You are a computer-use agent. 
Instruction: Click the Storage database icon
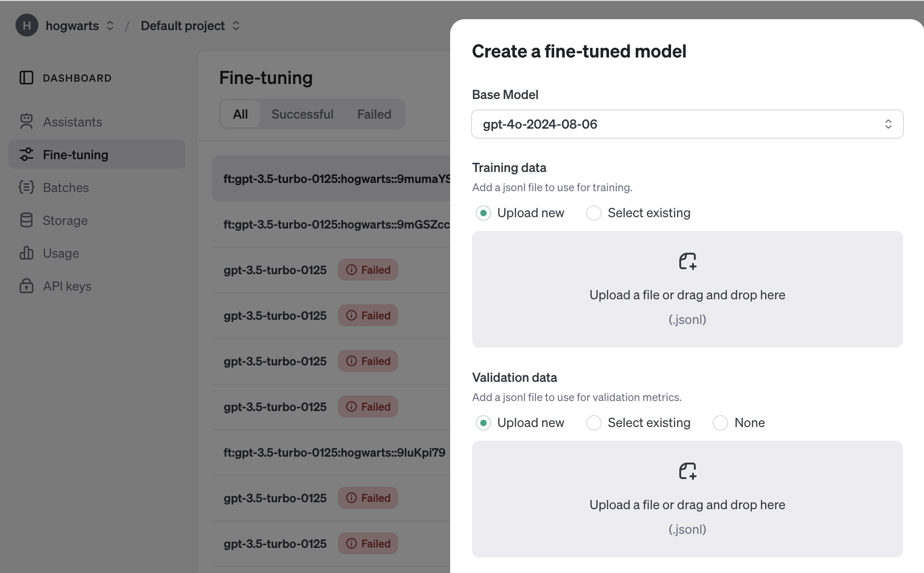pyautogui.click(x=26, y=220)
